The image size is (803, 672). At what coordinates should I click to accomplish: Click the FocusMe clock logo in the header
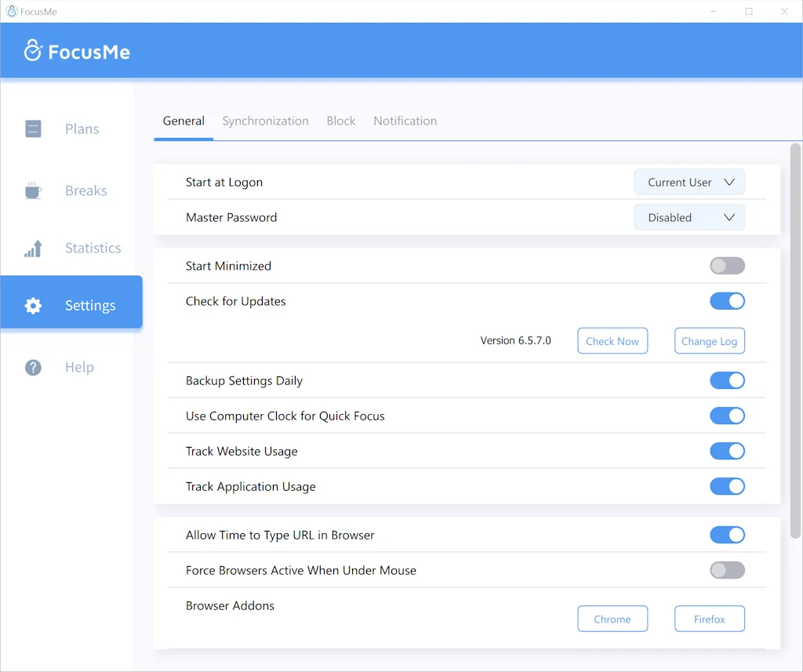click(x=33, y=50)
